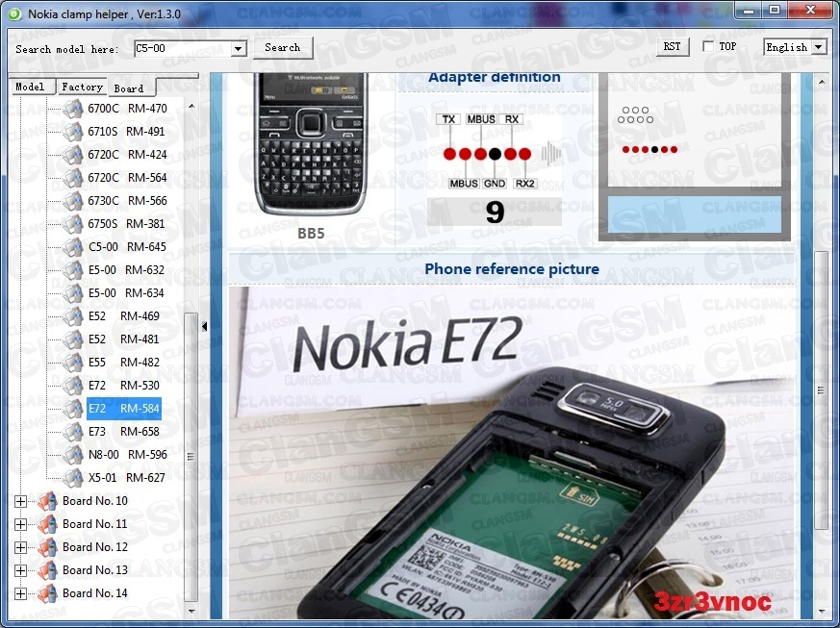The height and width of the screenshot is (628, 840).
Task: Open the search model dropdown arrow
Action: point(239,49)
